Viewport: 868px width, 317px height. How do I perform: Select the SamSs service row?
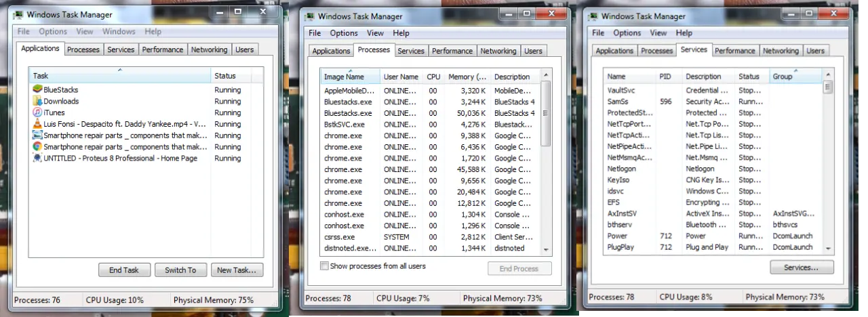point(713,101)
